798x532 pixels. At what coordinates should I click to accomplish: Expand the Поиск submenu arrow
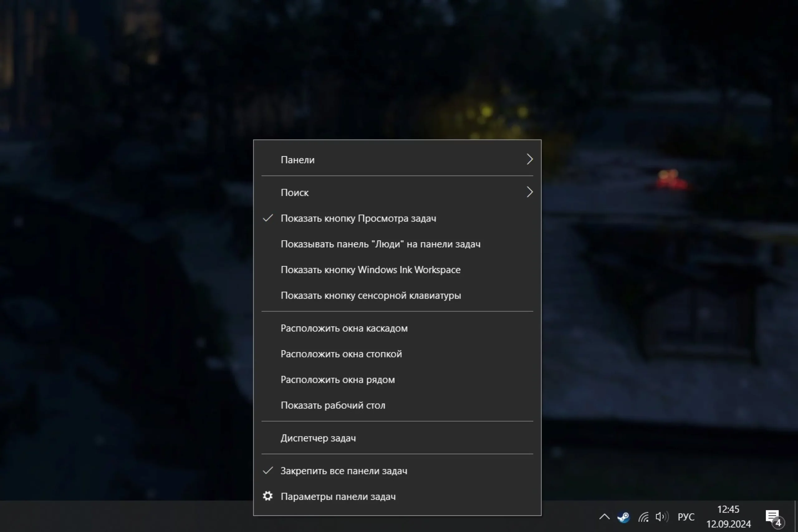529,192
